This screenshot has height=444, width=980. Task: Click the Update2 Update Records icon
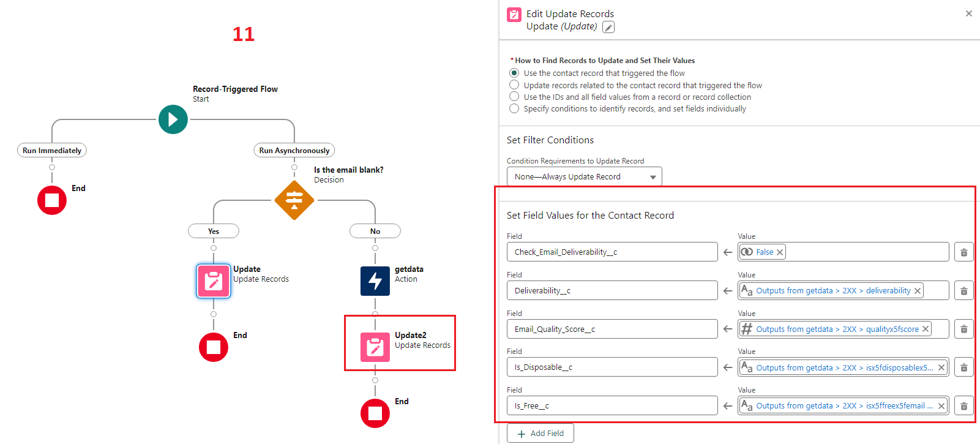(375, 347)
